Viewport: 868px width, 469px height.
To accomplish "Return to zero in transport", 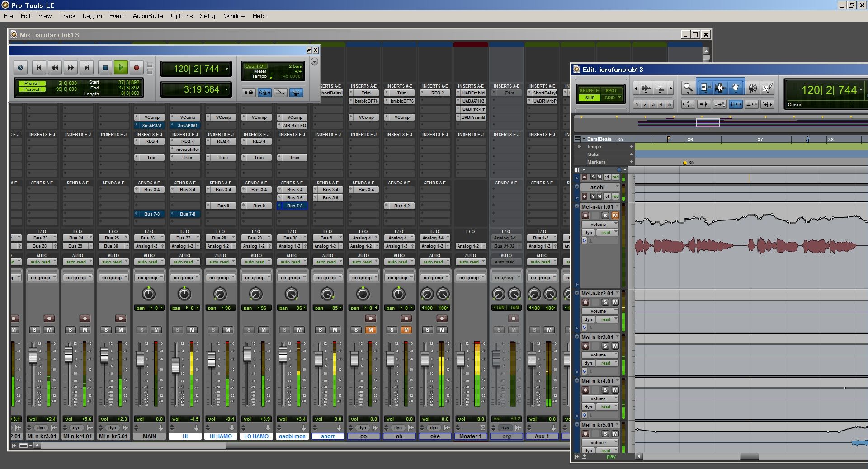I will (39, 68).
